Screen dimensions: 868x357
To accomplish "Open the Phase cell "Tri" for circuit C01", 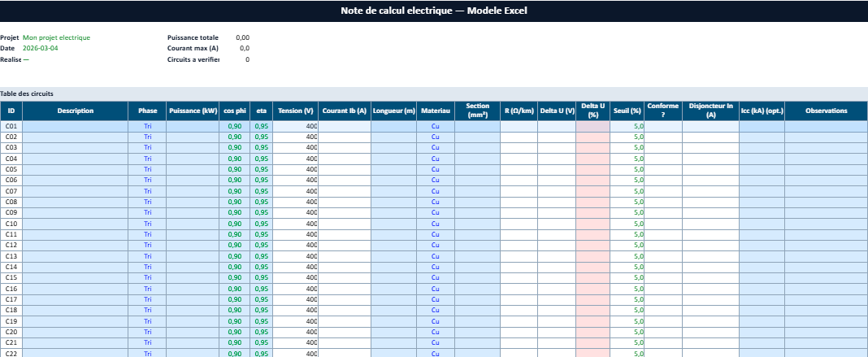I will (x=147, y=126).
